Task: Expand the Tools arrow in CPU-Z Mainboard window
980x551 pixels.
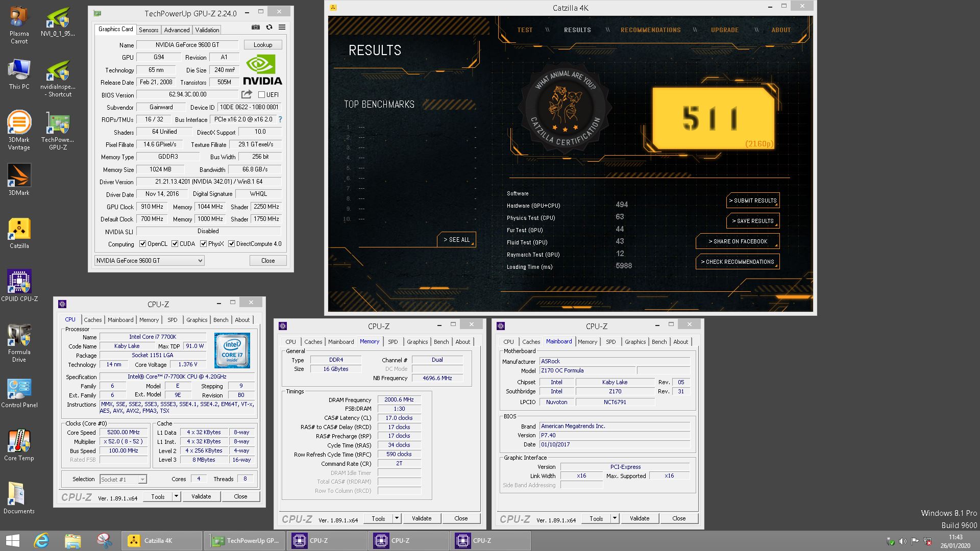Action: point(615,518)
